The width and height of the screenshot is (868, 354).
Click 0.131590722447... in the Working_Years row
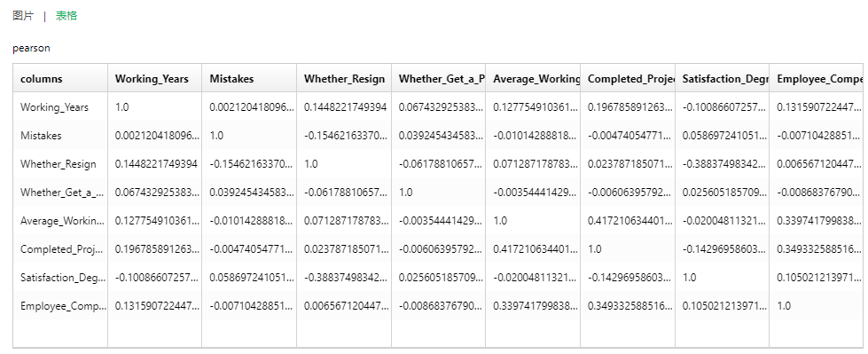pyautogui.click(x=819, y=107)
